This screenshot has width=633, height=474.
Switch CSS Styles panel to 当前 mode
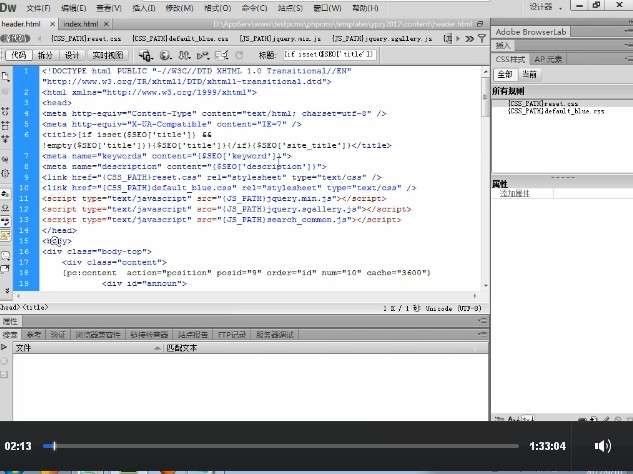click(530, 74)
